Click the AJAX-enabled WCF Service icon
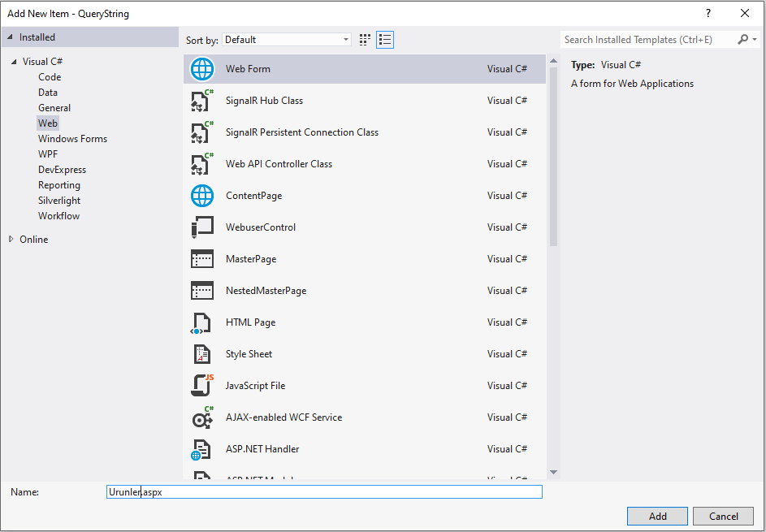 [x=201, y=417]
